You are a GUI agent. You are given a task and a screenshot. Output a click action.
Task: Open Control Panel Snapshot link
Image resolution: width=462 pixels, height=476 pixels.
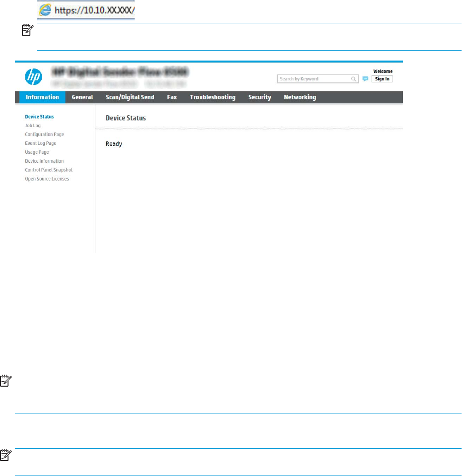49,170
